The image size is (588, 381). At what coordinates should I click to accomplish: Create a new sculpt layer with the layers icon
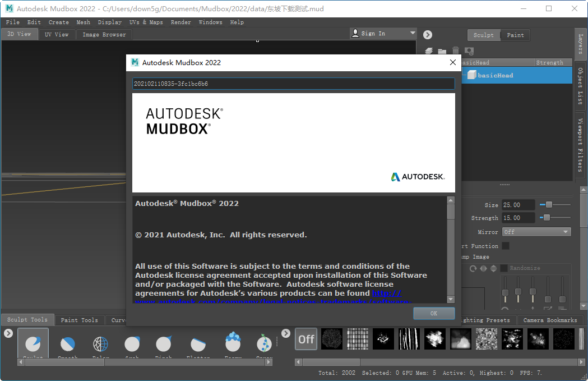tap(429, 51)
